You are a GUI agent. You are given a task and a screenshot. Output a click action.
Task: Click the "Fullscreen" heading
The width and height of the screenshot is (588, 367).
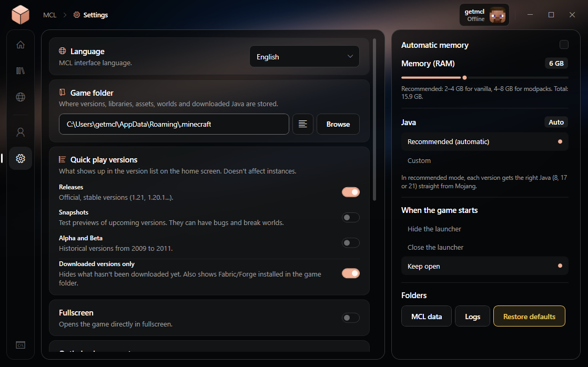76,313
